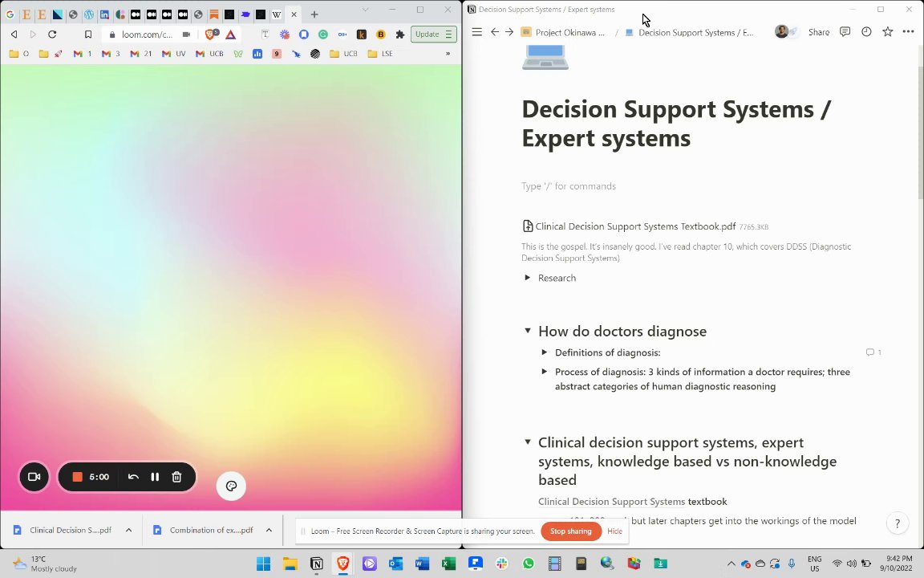Bookmark the current page in Brave
The width and height of the screenshot is (924, 578).
(87, 35)
